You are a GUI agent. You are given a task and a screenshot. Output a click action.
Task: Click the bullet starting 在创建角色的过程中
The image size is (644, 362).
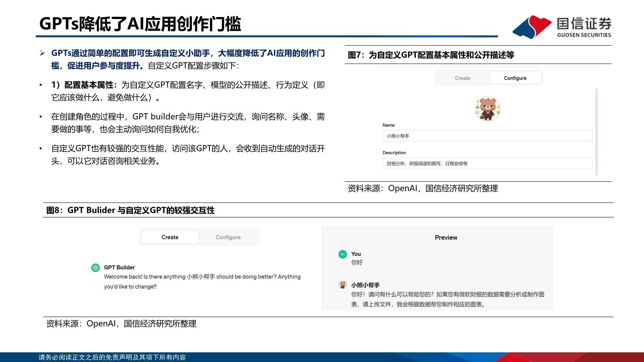(x=188, y=123)
